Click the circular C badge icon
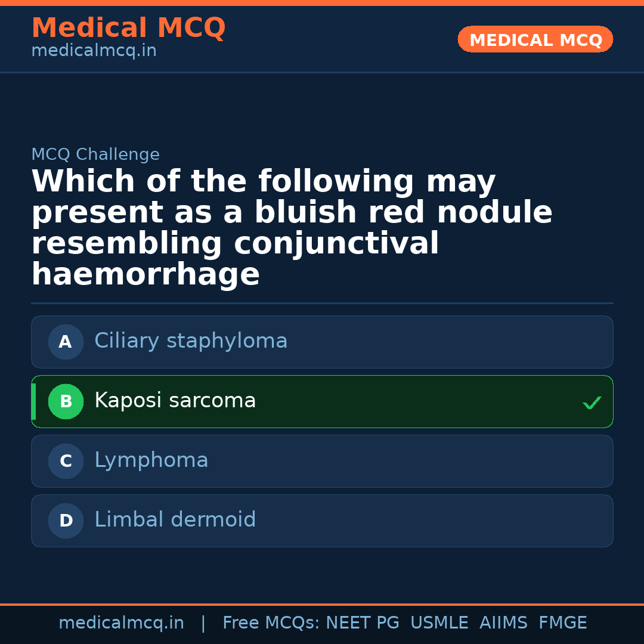 (66, 461)
